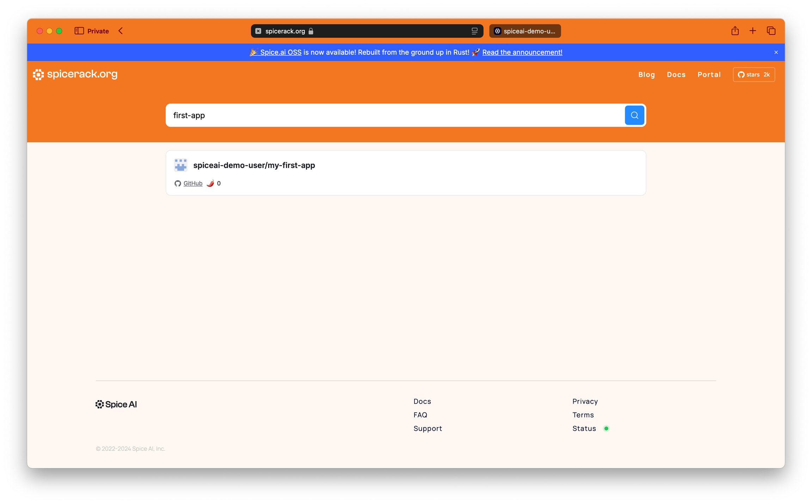Open the Portal nav item
This screenshot has height=504, width=812.
(709, 75)
